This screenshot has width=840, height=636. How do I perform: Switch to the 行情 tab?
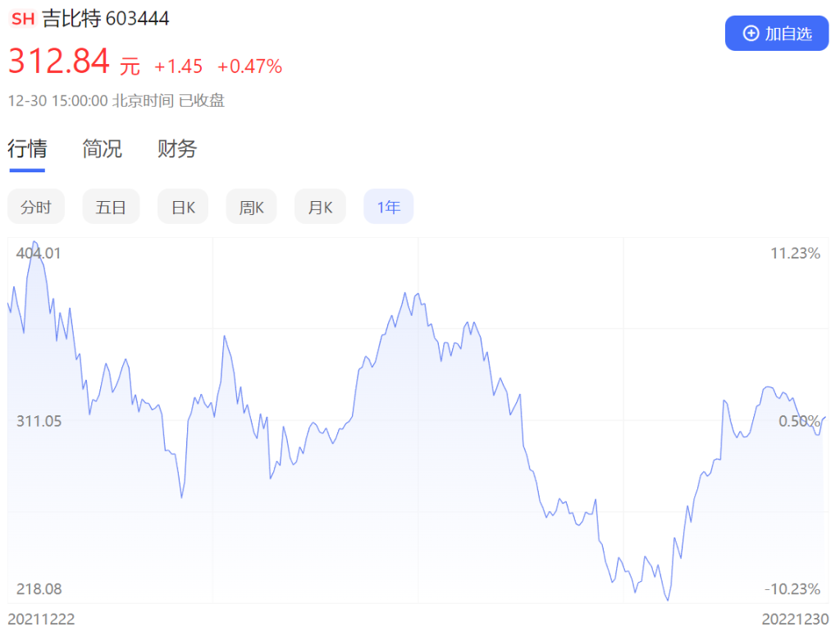(x=27, y=149)
